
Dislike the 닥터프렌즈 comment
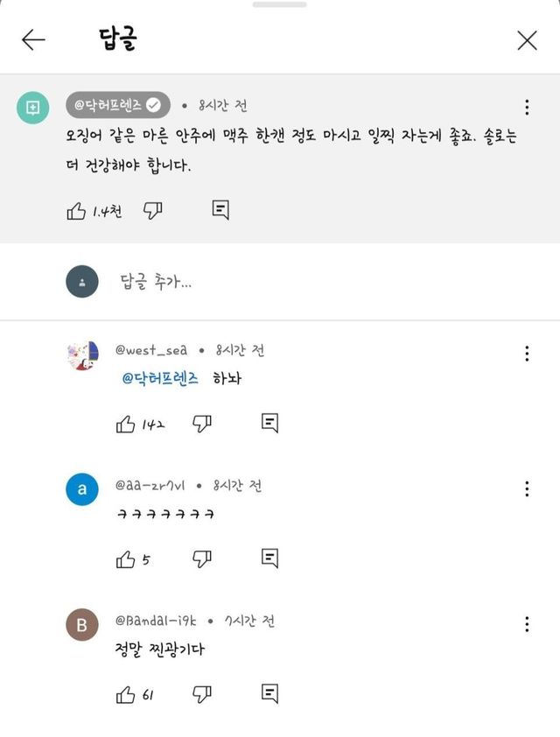tap(153, 210)
